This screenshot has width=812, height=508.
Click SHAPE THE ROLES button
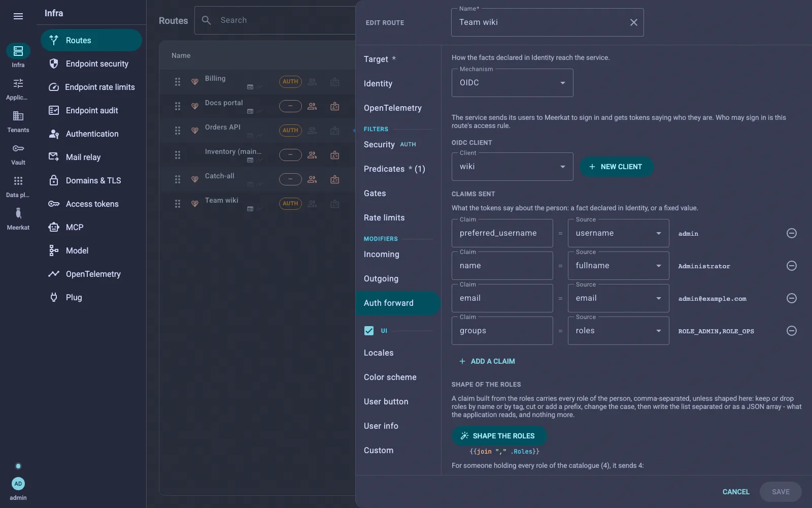point(499,436)
